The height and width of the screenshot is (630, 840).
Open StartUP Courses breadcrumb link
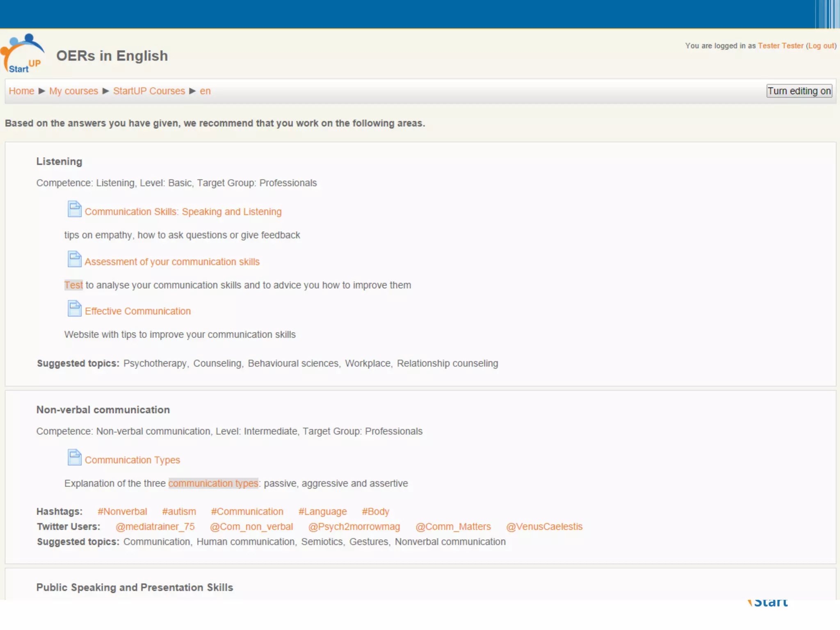[149, 91]
